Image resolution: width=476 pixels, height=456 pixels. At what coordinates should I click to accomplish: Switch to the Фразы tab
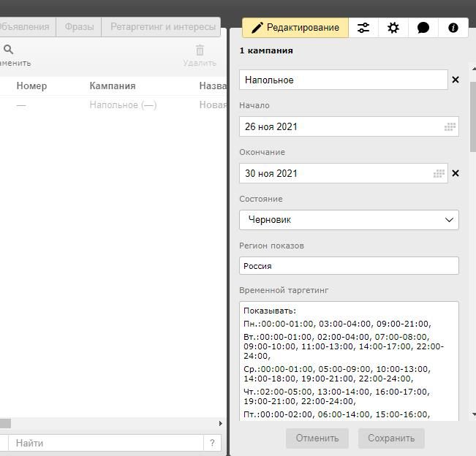[79, 27]
